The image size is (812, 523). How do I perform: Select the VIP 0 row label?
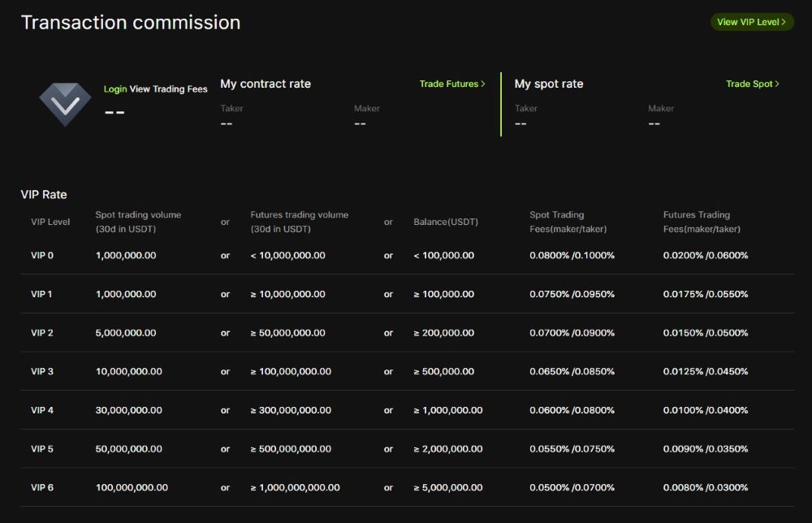coord(42,255)
